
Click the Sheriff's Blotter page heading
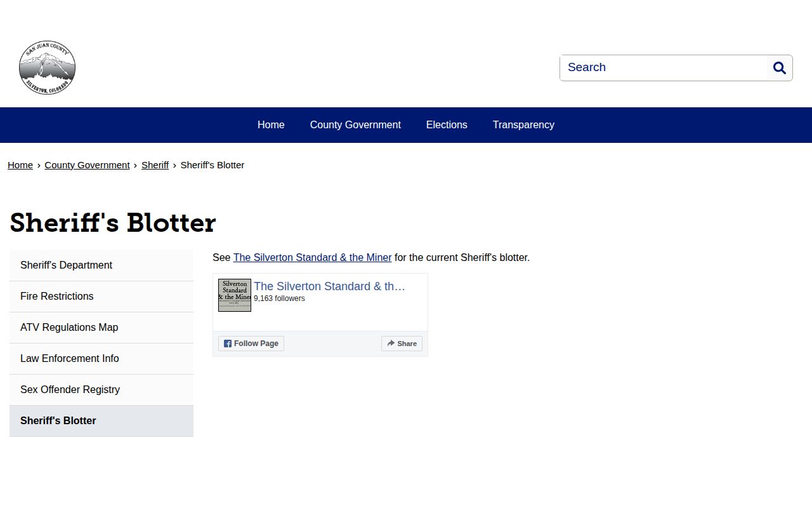[x=113, y=223]
